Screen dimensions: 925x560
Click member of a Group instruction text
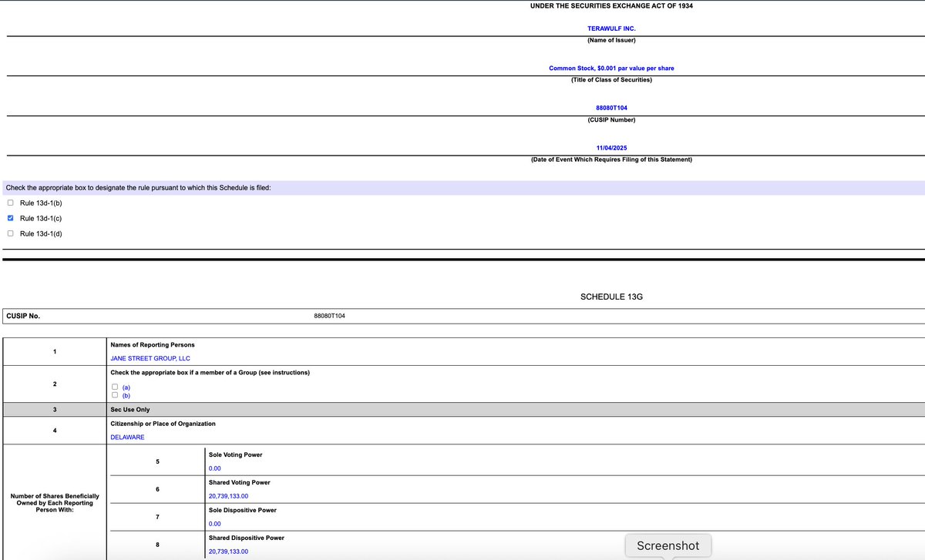(x=210, y=373)
